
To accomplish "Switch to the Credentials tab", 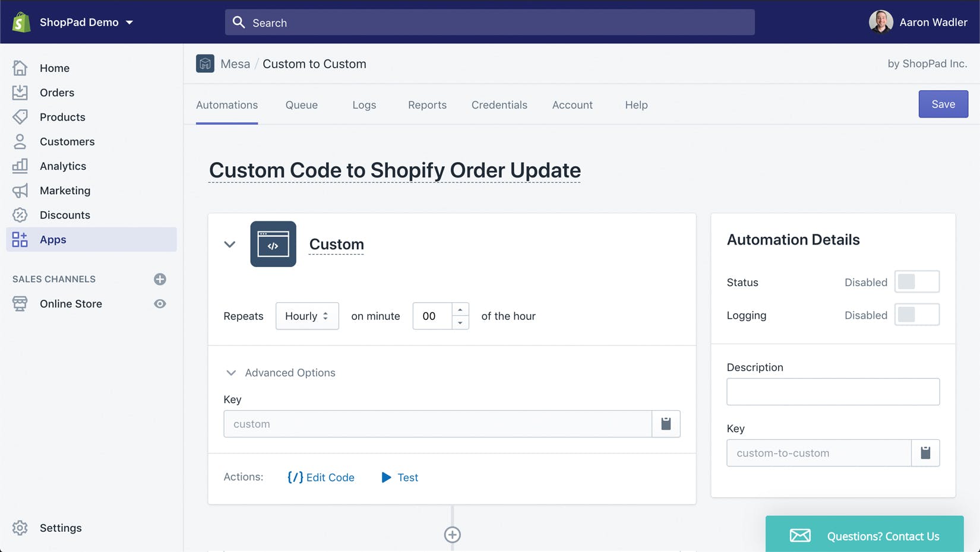I will pos(500,104).
